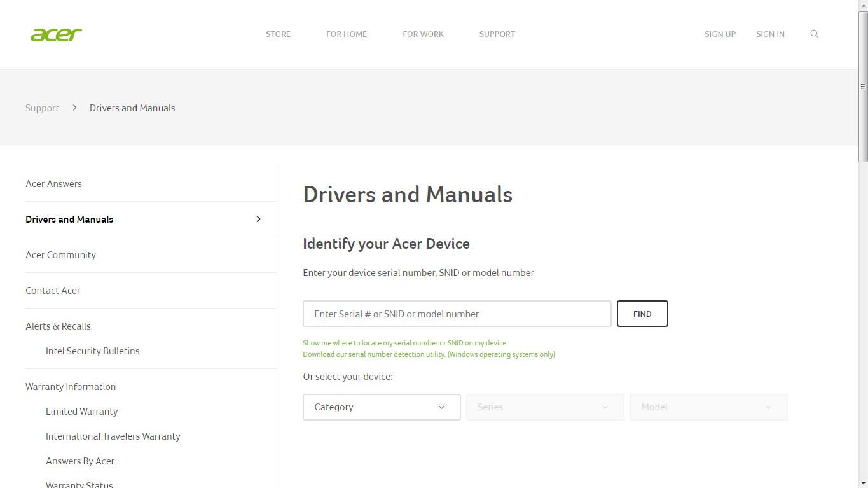Open Alerts & Recalls sidebar link
The image size is (868, 488).
(x=58, y=326)
